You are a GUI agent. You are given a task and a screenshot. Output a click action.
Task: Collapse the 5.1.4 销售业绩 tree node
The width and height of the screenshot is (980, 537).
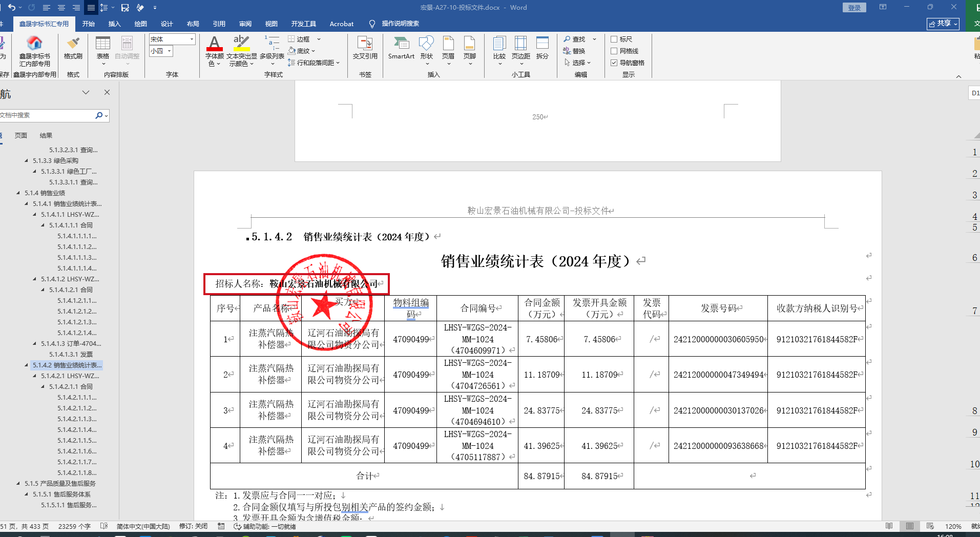tap(18, 193)
